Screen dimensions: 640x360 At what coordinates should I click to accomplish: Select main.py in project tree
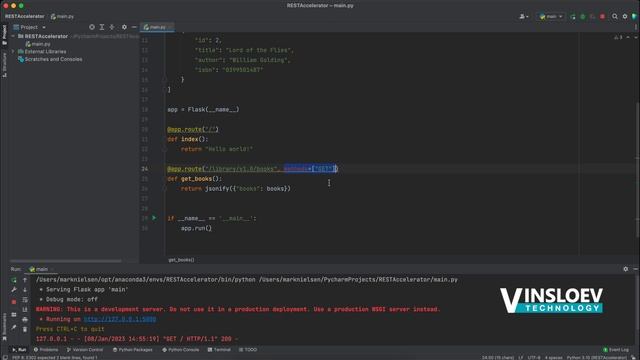(x=38, y=44)
